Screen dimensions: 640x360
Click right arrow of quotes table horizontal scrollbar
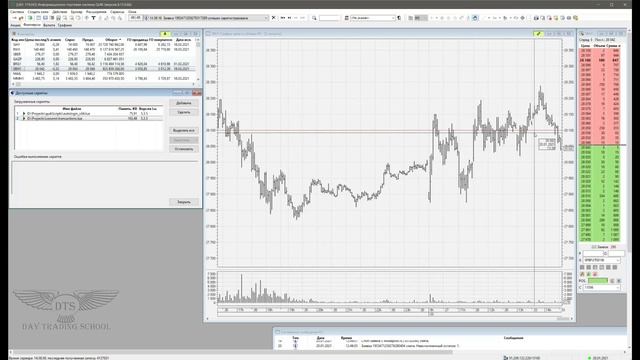(x=193, y=84)
